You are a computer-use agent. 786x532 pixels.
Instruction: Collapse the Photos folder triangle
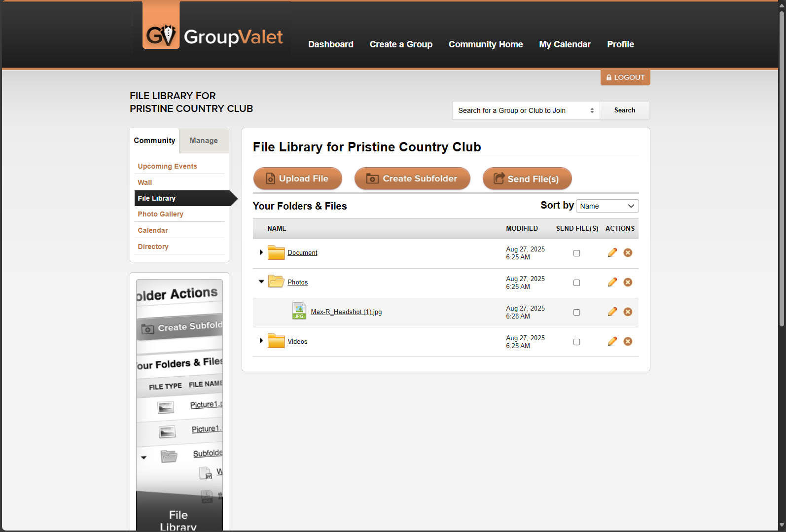pyautogui.click(x=261, y=282)
